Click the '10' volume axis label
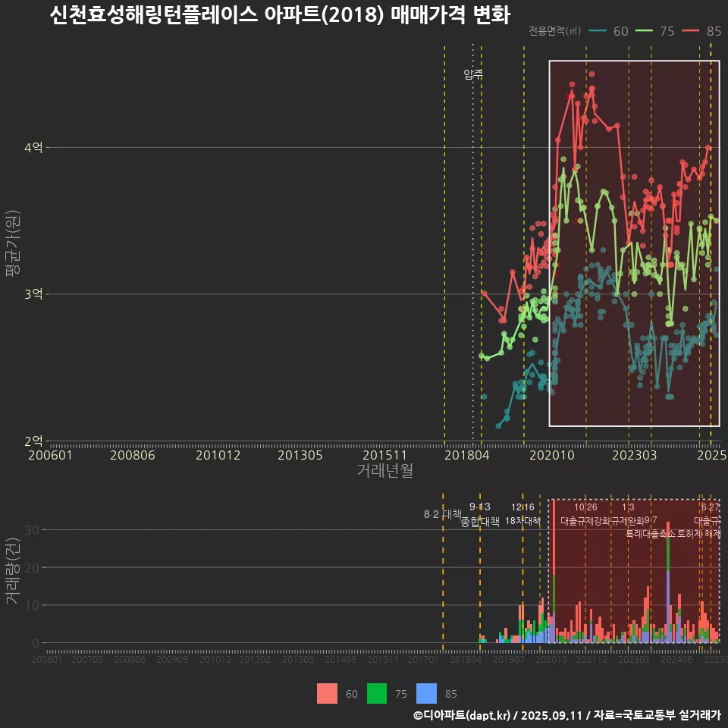Image resolution: width=728 pixels, height=728 pixels. pos(32,605)
